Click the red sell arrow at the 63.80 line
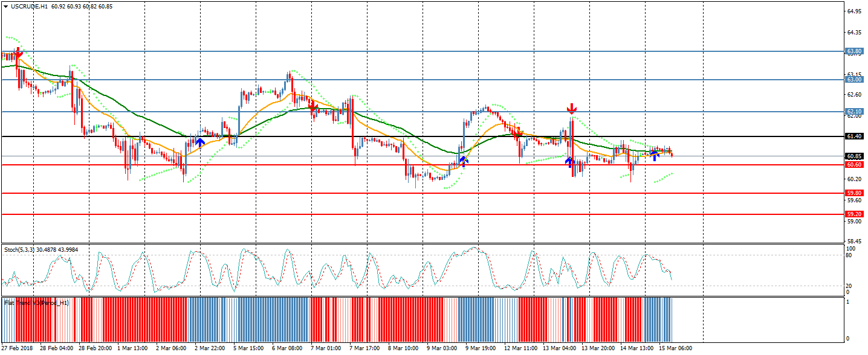The width and height of the screenshot is (868, 355). pos(18,54)
